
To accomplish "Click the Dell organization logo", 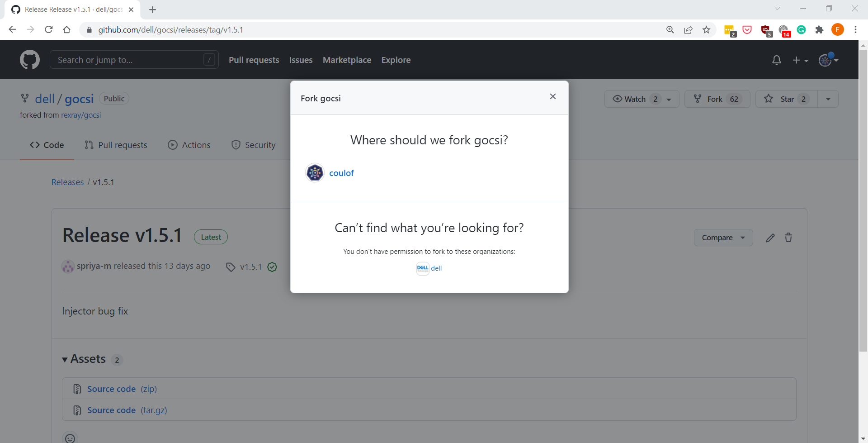I will coord(422,268).
